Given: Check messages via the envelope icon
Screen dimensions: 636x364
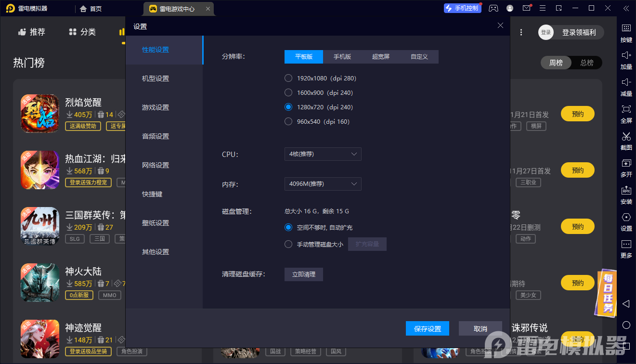Looking at the screenshot, I should [x=526, y=8].
